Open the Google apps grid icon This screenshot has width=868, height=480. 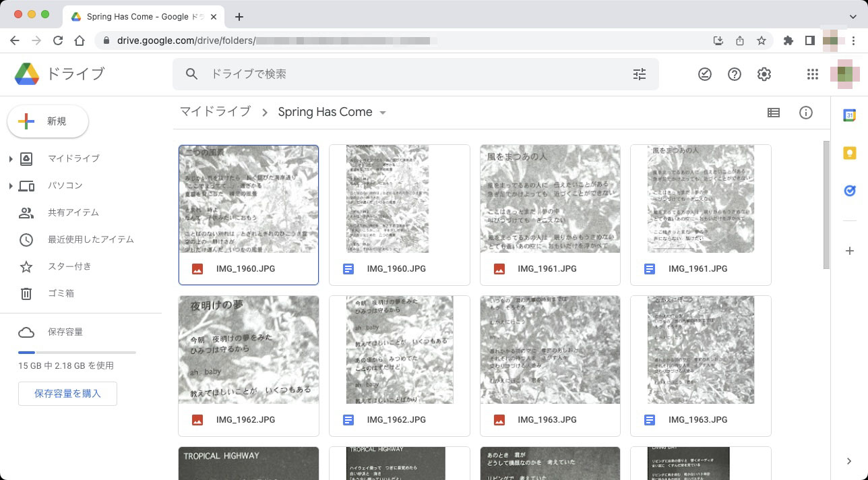coord(812,74)
